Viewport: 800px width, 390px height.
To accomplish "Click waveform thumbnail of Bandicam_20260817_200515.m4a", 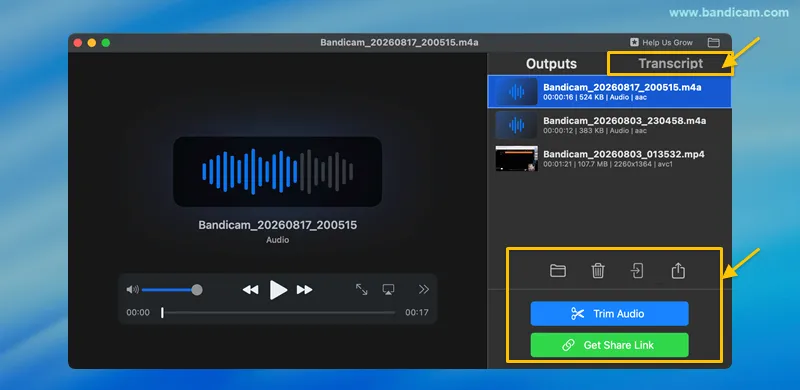I will (516, 92).
